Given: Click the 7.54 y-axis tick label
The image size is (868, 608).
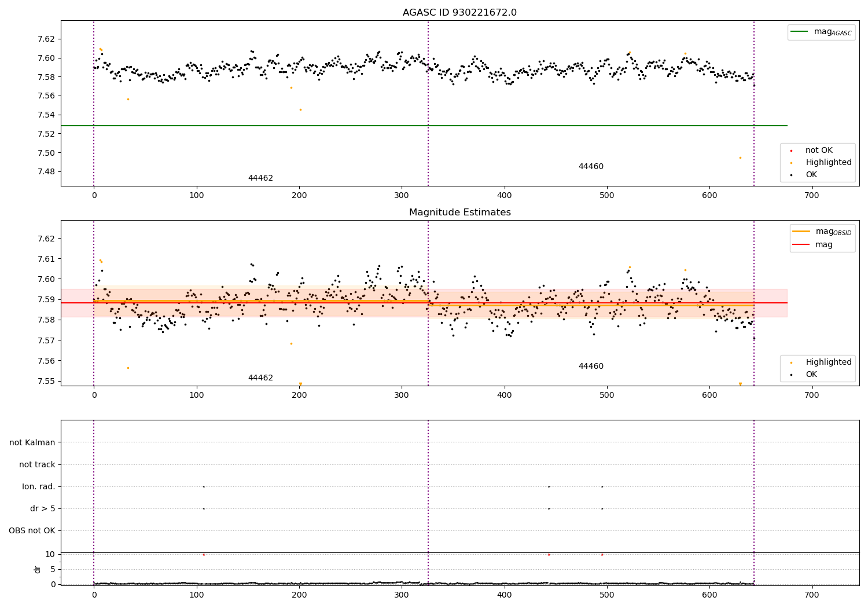Looking at the screenshot, I should tap(46, 115).
